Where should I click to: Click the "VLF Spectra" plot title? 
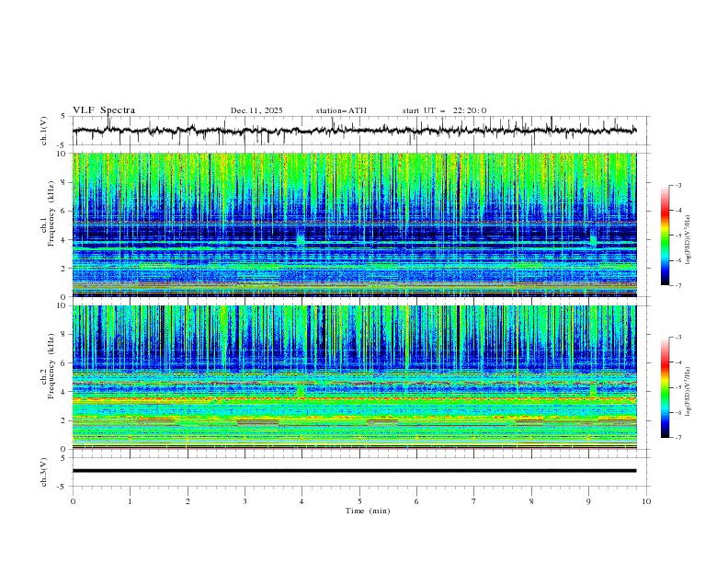pos(104,110)
